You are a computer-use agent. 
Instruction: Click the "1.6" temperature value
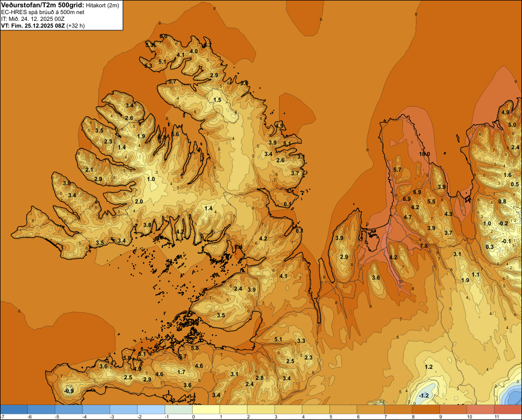[507, 175]
